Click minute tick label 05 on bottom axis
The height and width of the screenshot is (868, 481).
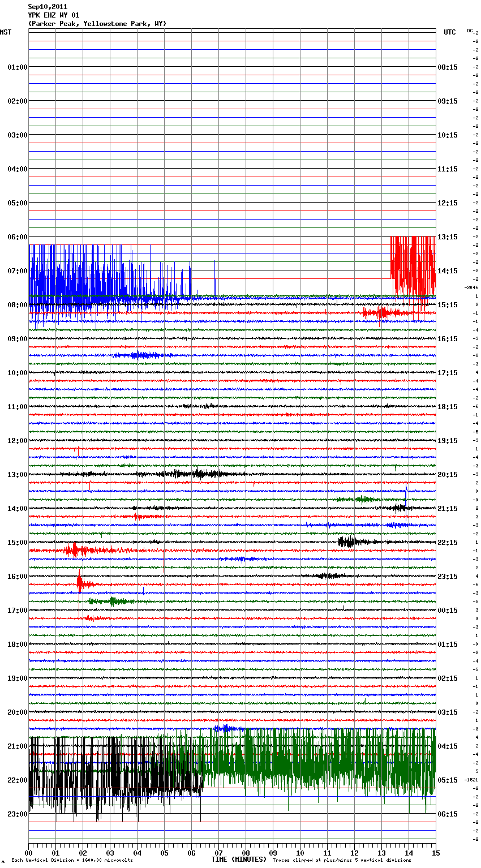tap(164, 853)
